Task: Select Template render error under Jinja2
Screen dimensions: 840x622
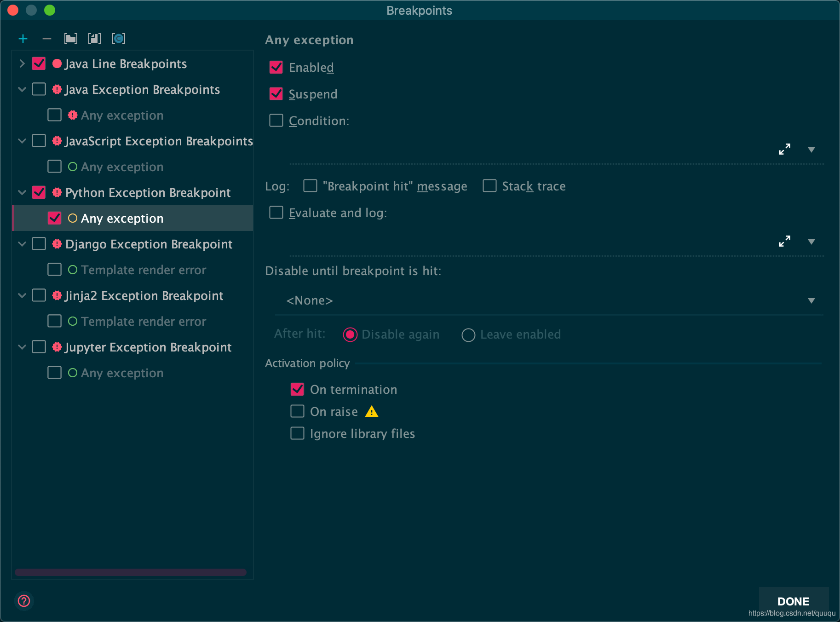Action: click(x=144, y=321)
